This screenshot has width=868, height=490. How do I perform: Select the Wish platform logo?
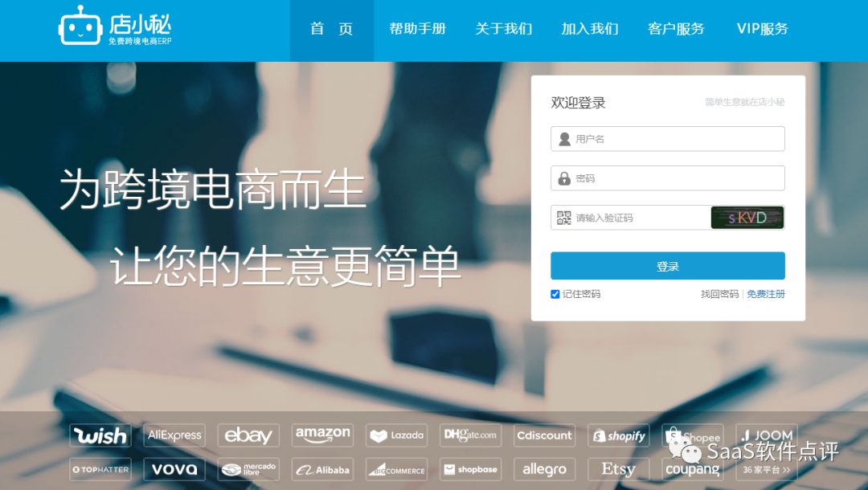click(x=100, y=435)
